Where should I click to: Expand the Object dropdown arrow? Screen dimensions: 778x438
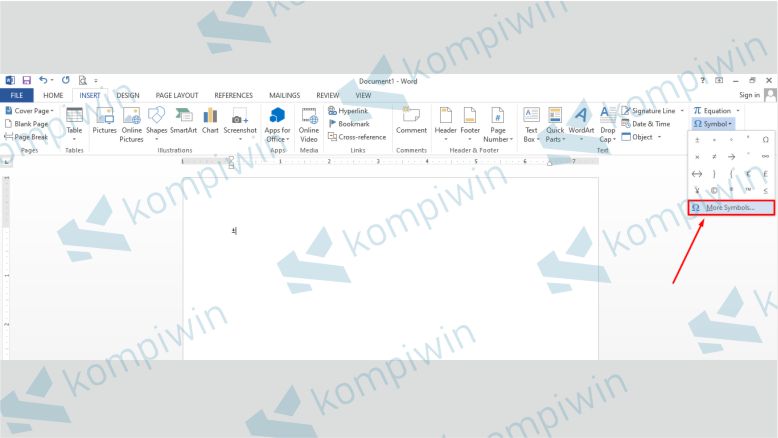659,137
